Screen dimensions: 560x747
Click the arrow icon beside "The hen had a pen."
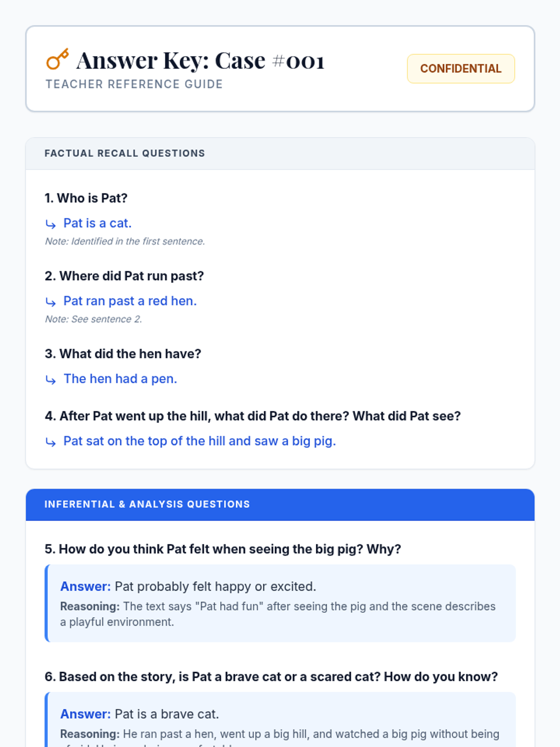(51, 380)
